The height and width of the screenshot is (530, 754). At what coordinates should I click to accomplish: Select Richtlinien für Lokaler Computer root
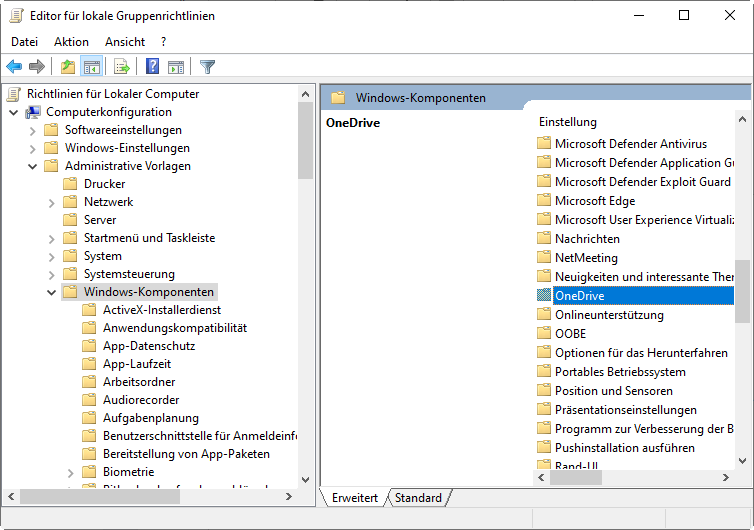point(113,94)
